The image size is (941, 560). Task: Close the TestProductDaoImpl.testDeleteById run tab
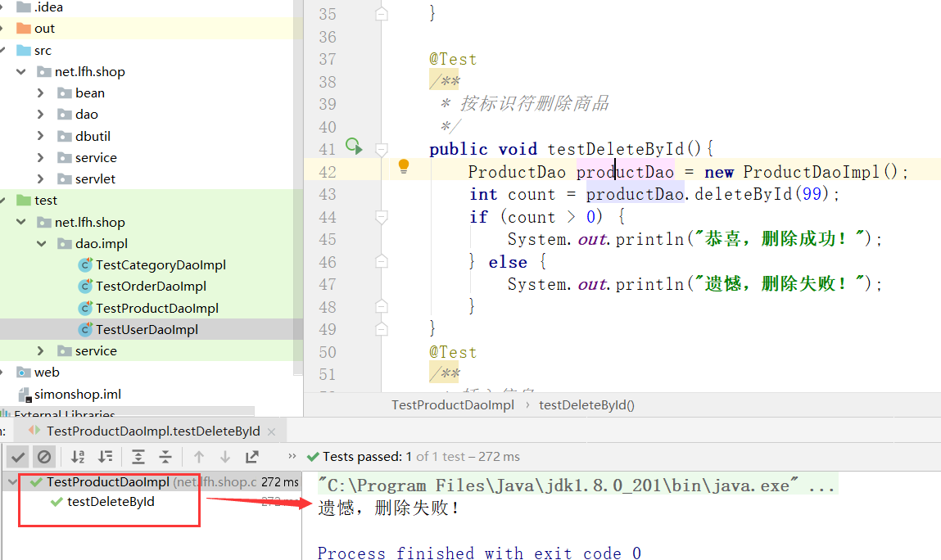pos(271,431)
